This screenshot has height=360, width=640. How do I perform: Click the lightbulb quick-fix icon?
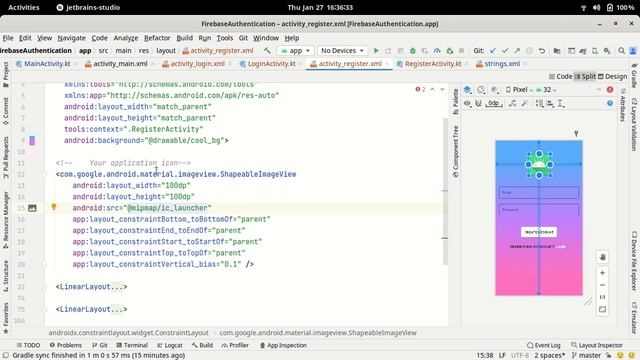click(x=53, y=207)
